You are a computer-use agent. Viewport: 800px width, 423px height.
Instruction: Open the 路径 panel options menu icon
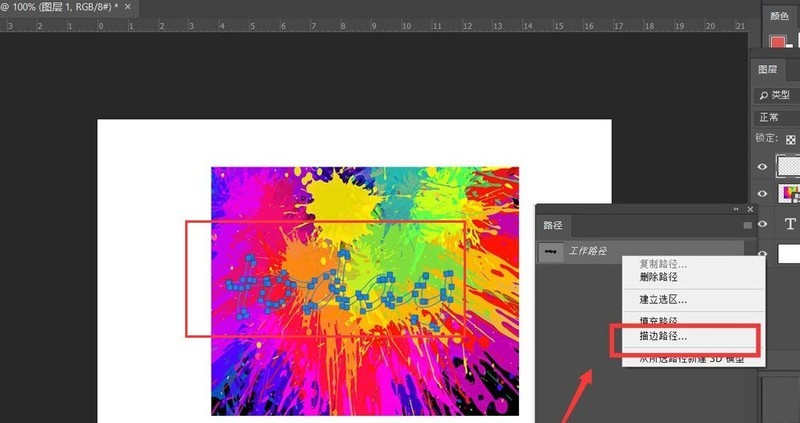tap(747, 225)
